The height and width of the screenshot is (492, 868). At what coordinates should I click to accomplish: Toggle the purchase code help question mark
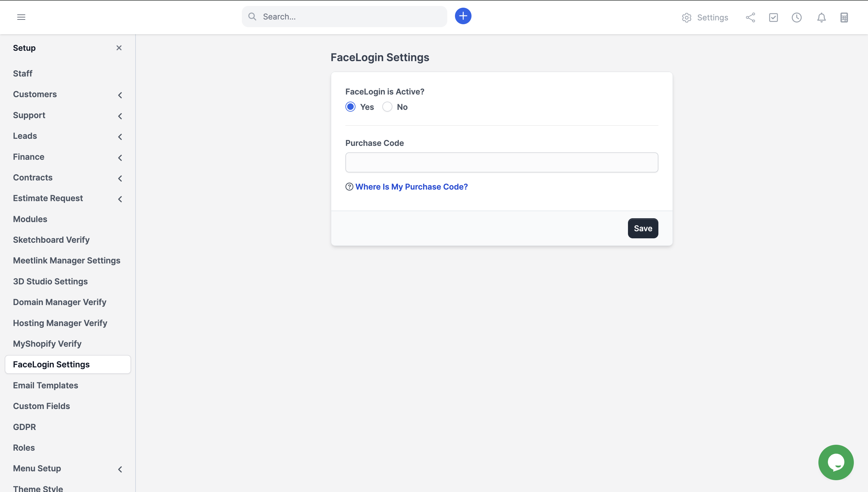point(349,186)
